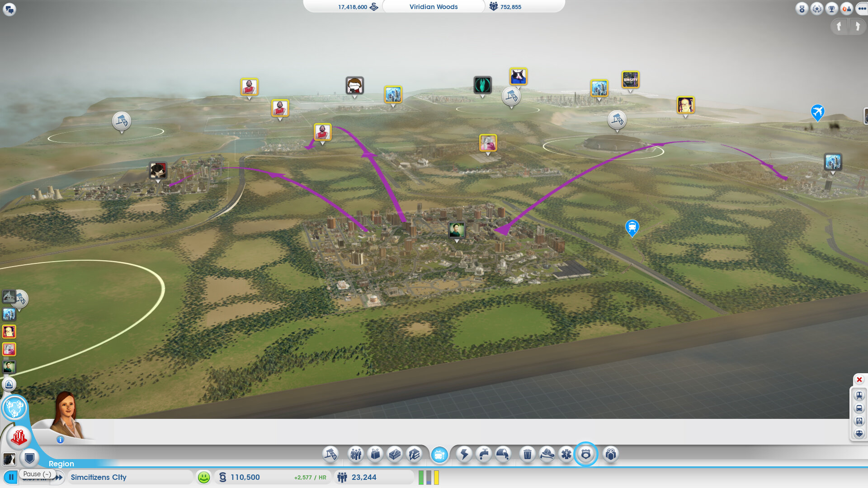This screenshot has height=488, width=868.
Task: Open the friends status icon
Action: click(847, 9)
